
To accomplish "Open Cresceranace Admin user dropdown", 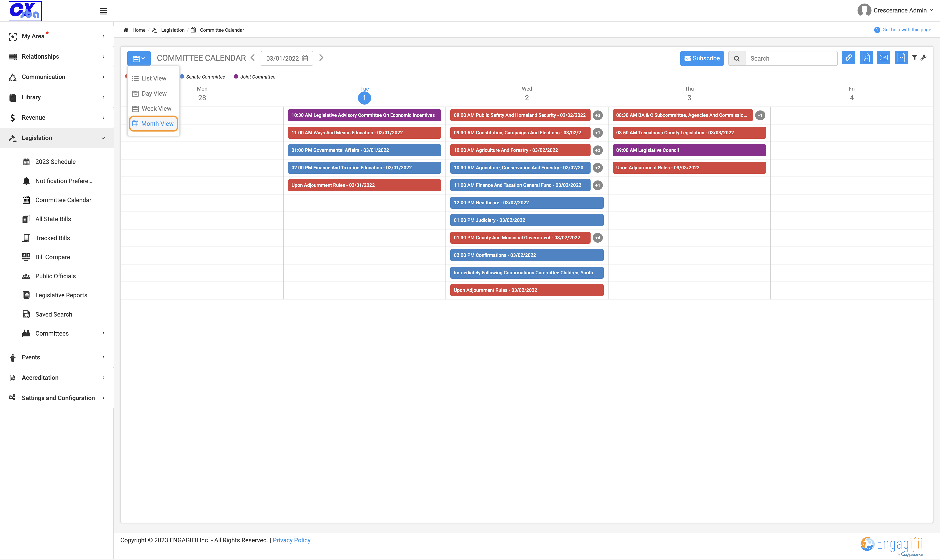I will click(895, 10).
